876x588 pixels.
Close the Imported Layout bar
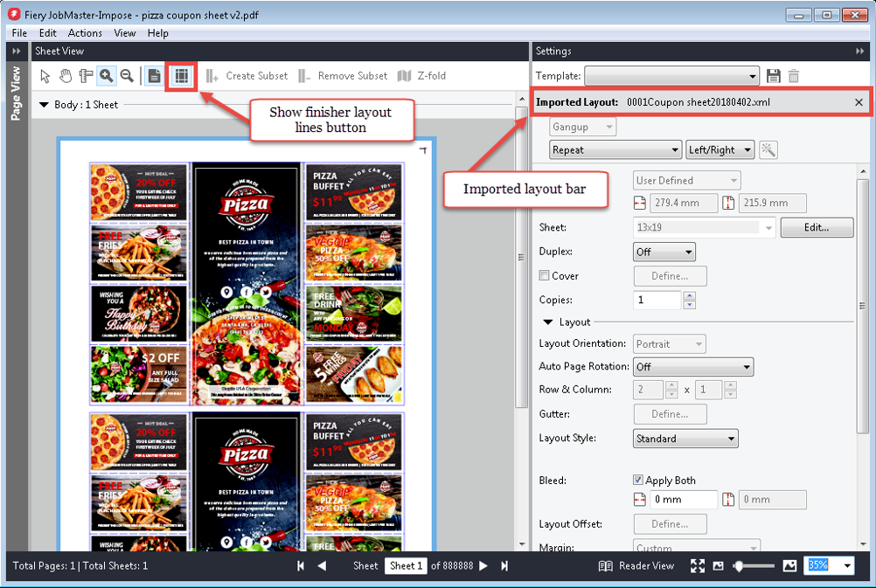859,102
